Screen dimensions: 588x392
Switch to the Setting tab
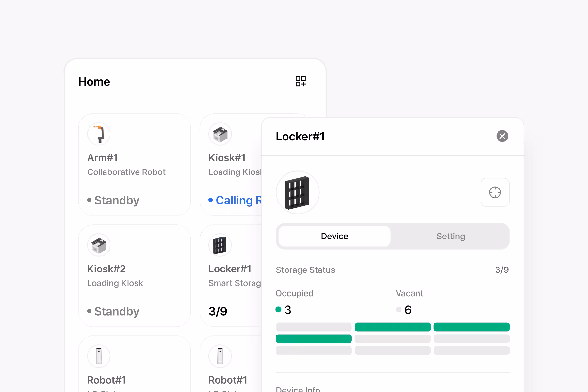(450, 236)
